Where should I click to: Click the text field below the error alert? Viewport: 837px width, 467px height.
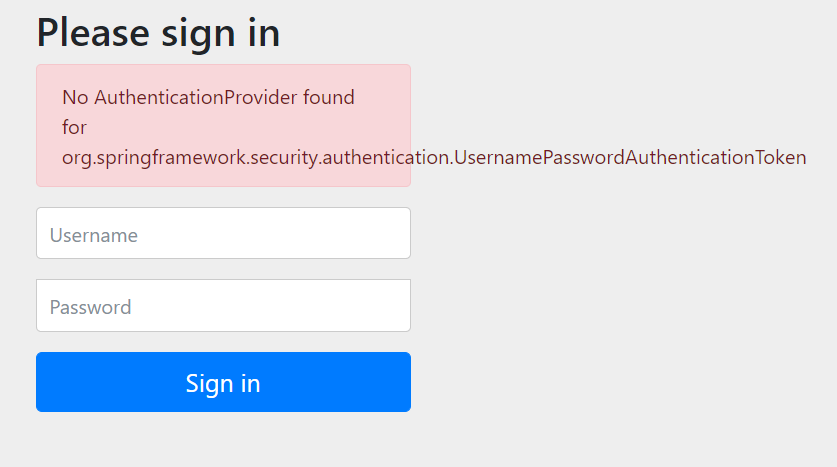tap(223, 233)
